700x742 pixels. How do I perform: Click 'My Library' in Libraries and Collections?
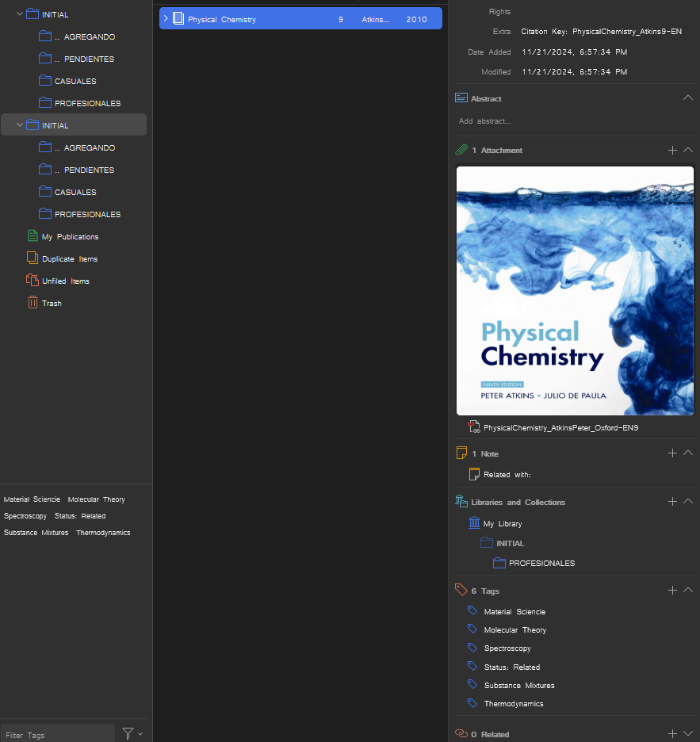(x=502, y=524)
